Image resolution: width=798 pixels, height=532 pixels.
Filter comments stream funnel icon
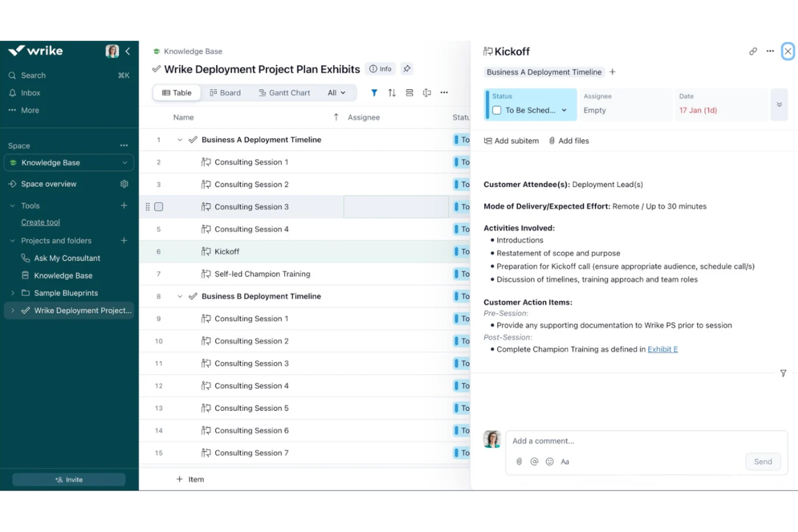click(x=783, y=373)
